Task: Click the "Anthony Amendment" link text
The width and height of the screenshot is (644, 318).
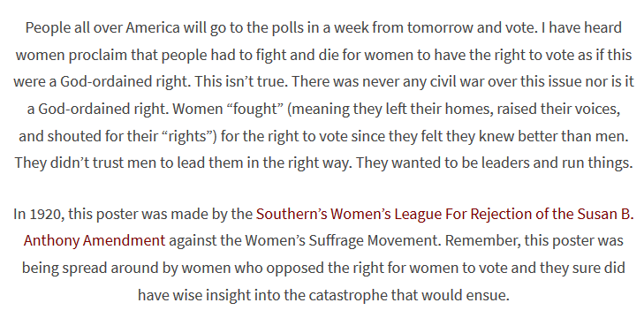Action: [x=95, y=241]
